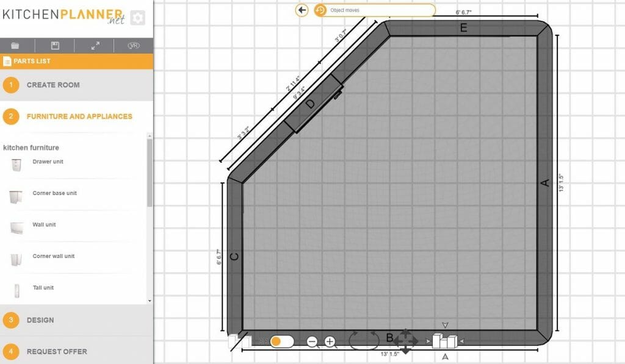Rotate the view with circular arrows

tap(364, 340)
